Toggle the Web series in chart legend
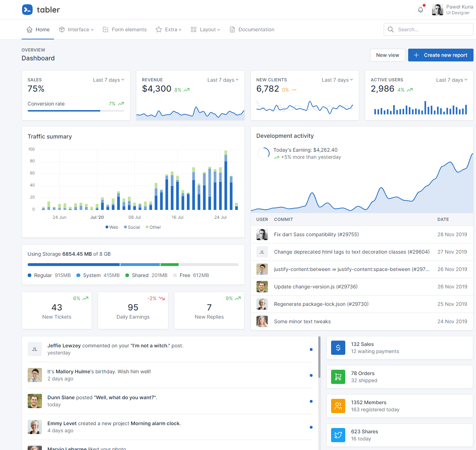Image resolution: width=476 pixels, height=450 pixels. click(112, 227)
